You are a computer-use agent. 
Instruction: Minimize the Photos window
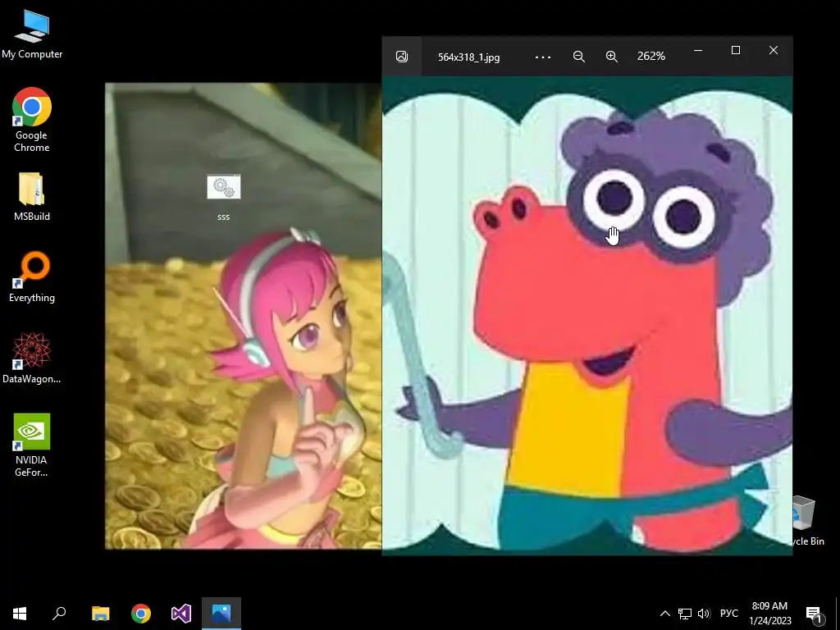click(x=697, y=50)
